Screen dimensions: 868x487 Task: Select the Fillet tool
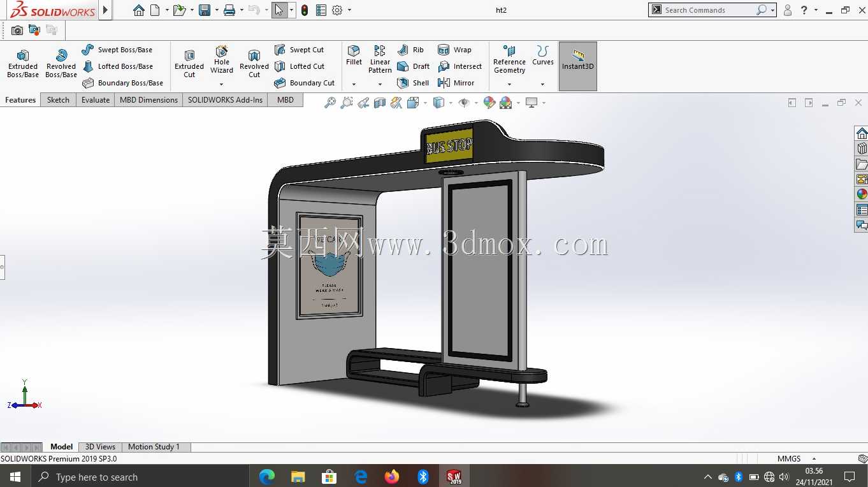point(354,56)
